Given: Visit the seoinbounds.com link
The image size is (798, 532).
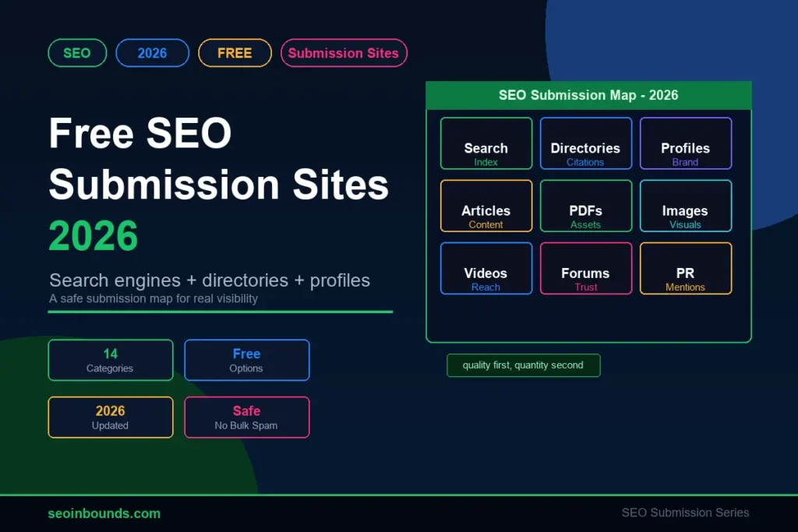Looking at the screenshot, I should point(104,513).
